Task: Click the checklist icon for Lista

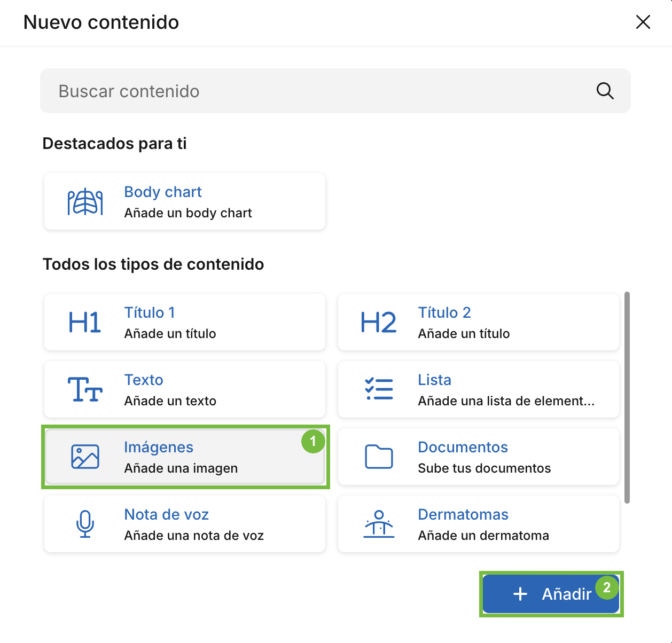Action: coord(379,389)
